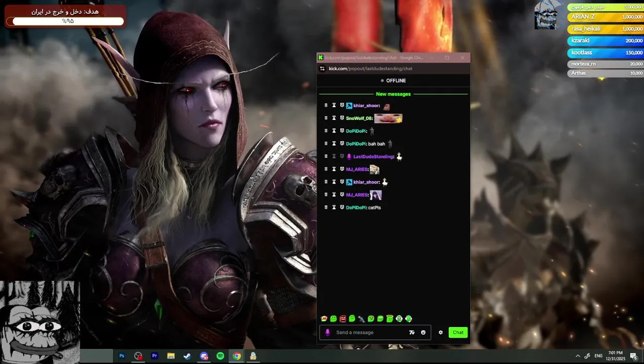Insert the red angry face emote
The width and height of the screenshot is (644, 364).
click(x=343, y=318)
